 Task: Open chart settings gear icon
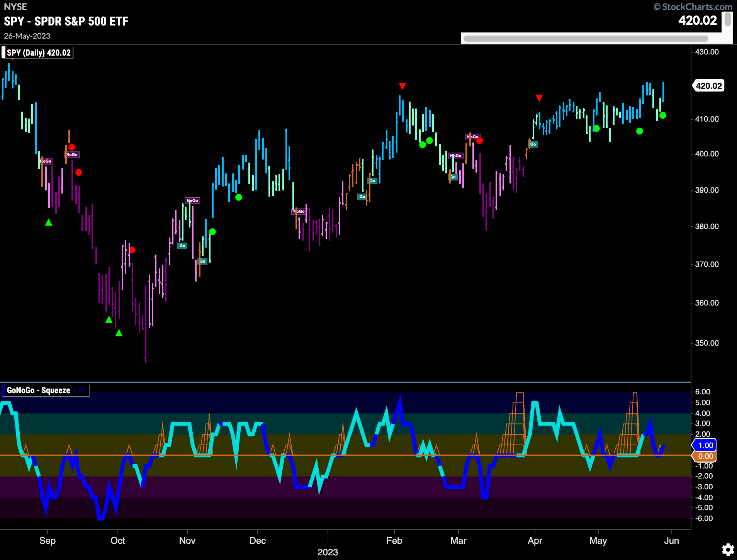pyautogui.click(x=728, y=549)
